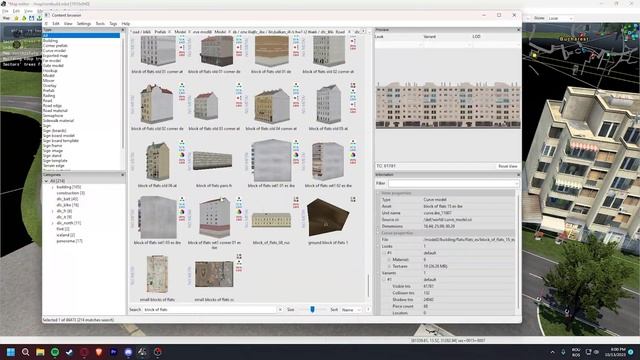The image size is (640, 360).
Task: Select 'Sign template' in Type list
Action: point(55,160)
